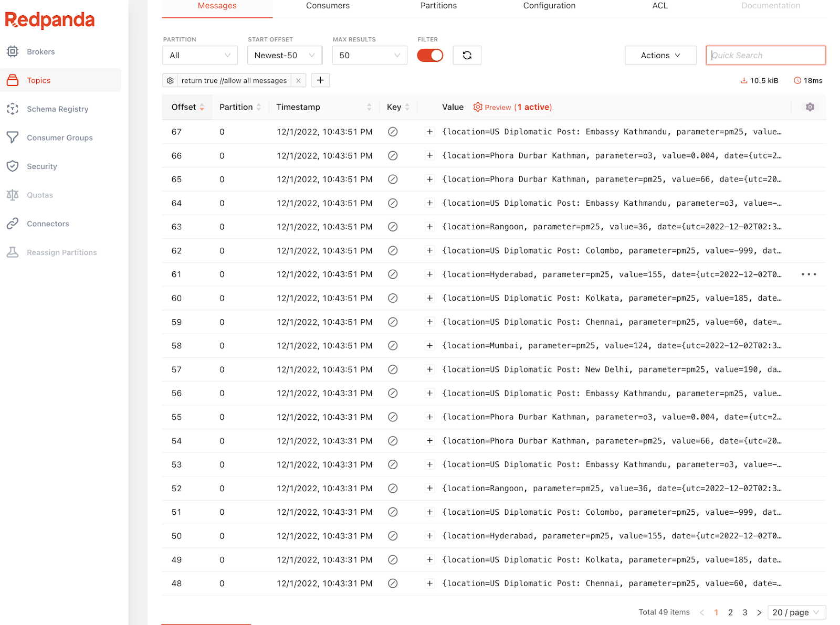Open Reassign Partitions
The width and height of the screenshot is (840, 625).
point(61,252)
